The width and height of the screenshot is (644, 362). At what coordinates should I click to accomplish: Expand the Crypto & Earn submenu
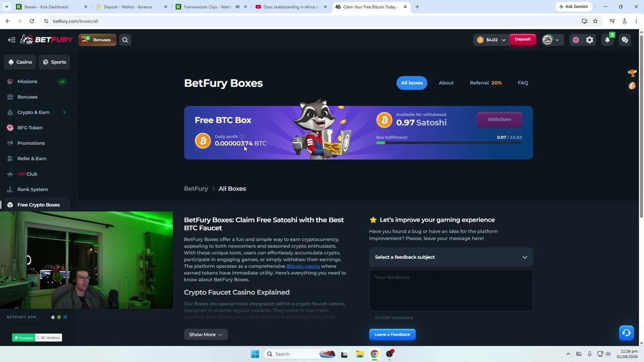(64, 112)
